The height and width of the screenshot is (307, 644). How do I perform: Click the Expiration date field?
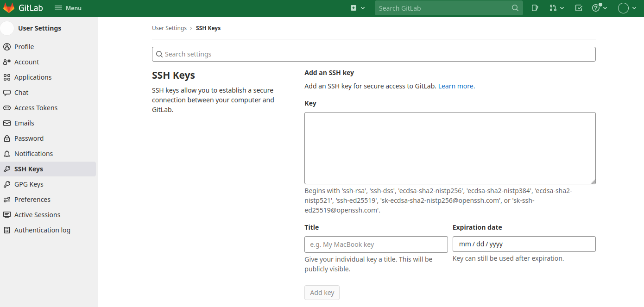(524, 244)
